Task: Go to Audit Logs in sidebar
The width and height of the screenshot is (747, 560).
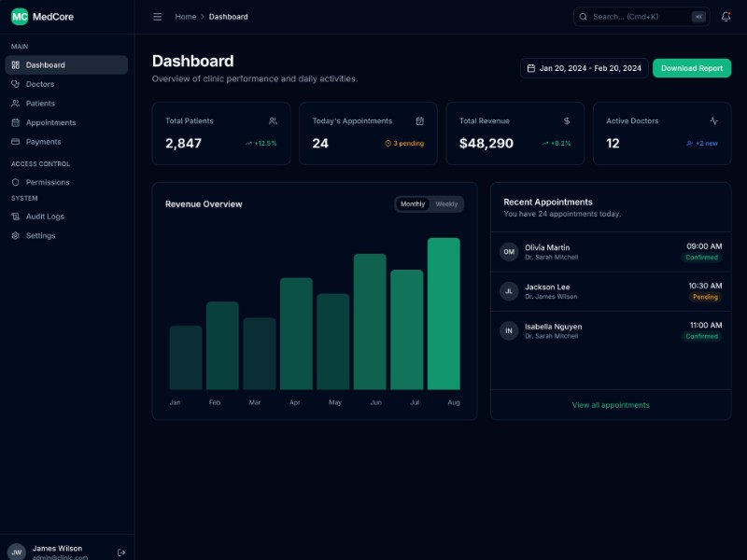Action: pos(45,217)
